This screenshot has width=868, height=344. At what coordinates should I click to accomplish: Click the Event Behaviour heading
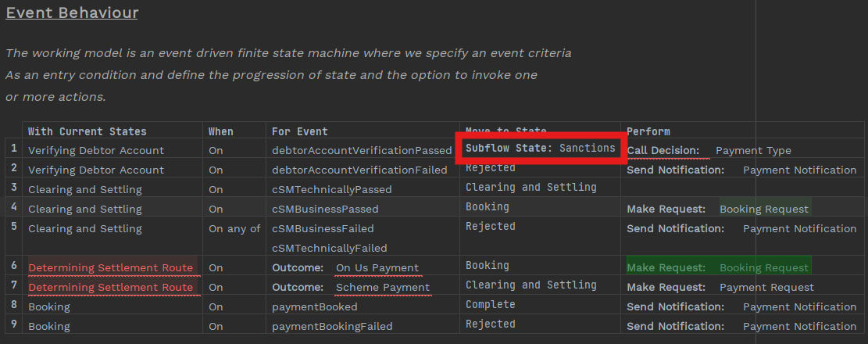[72, 13]
